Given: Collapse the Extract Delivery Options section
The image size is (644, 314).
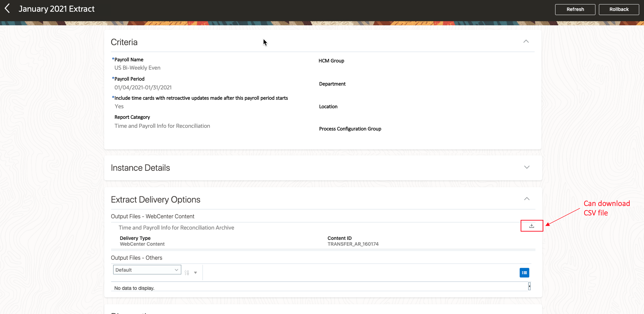Looking at the screenshot, I should click(x=527, y=199).
